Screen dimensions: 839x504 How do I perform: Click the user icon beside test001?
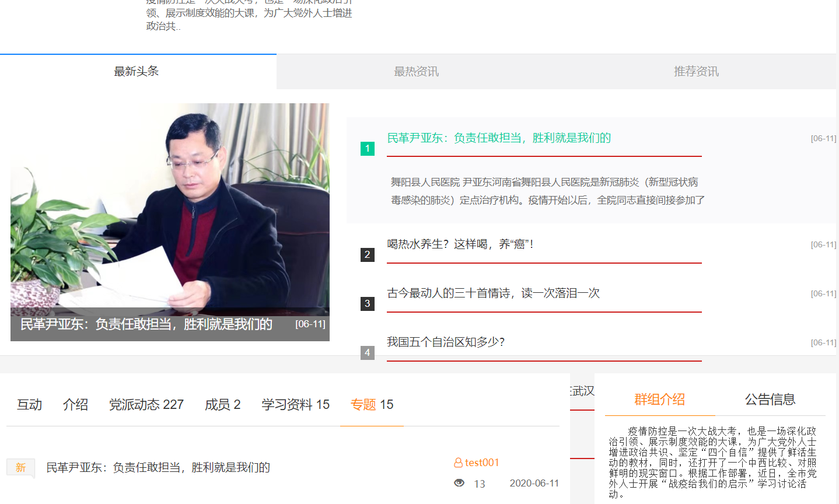coord(458,463)
